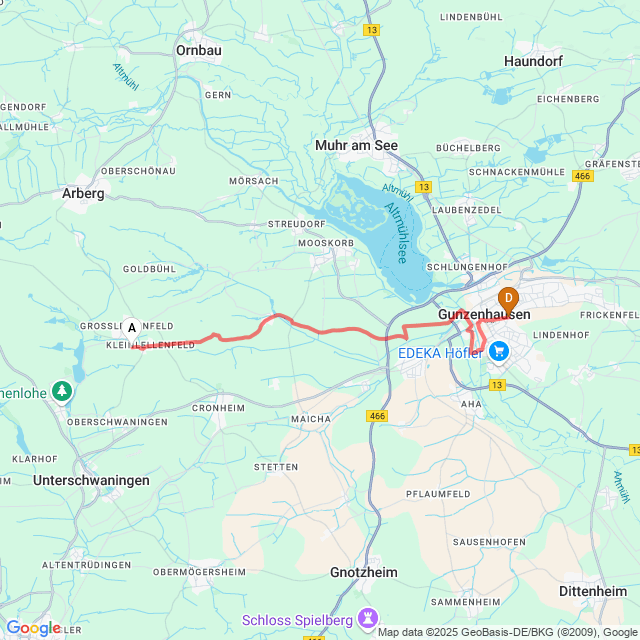
Task: Click the Gnotzheim town label
Action: coord(364,572)
